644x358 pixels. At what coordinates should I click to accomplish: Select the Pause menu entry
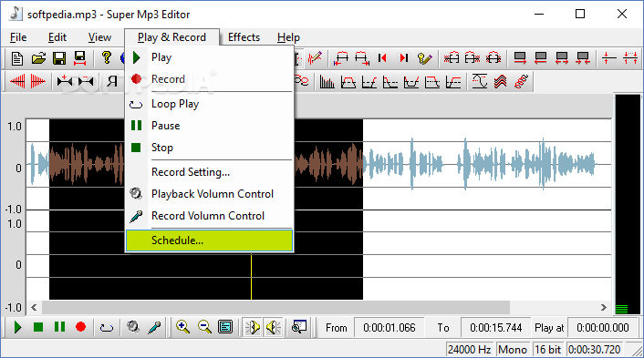click(x=210, y=126)
